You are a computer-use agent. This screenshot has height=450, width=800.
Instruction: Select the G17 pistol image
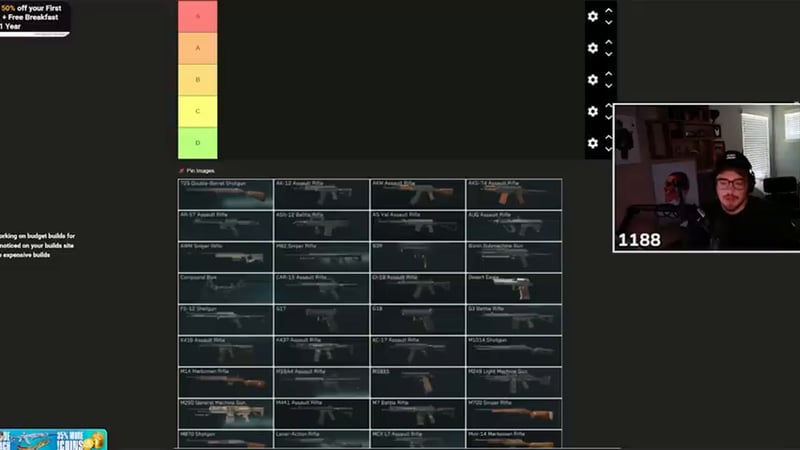coord(321,319)
